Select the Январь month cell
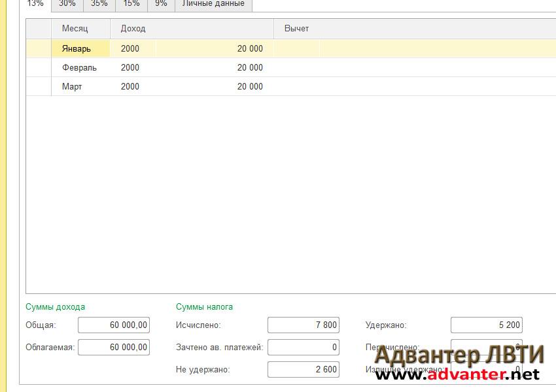 pyautogui.click(x=81, y=48)
